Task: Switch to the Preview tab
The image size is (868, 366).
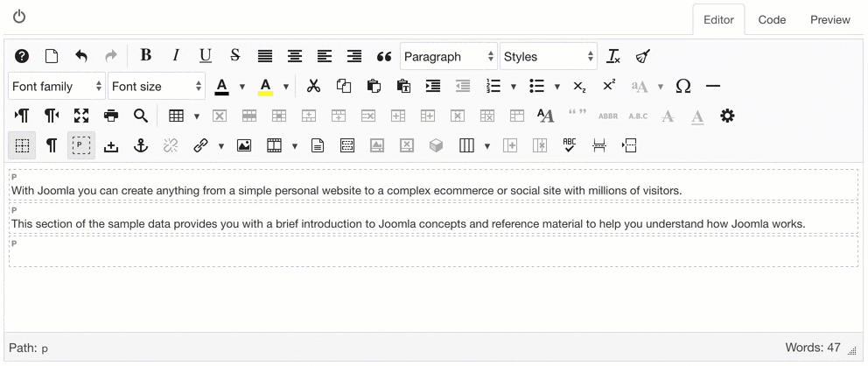Action: click(829, 20)
